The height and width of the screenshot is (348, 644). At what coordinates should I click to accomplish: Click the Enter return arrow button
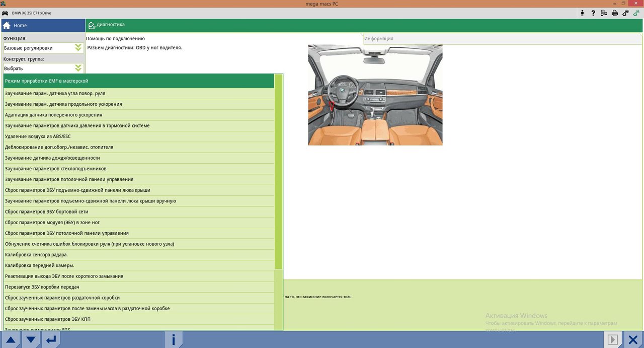point(51,340)
